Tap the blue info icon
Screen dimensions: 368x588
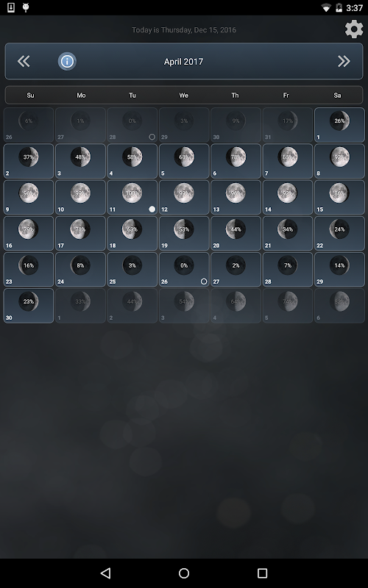click(67, 61)
